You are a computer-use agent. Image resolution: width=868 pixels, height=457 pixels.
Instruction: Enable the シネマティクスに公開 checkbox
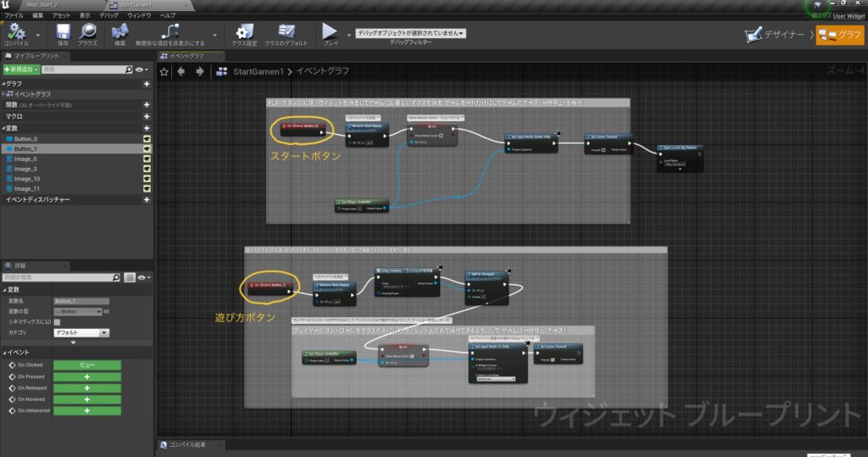[x=57, y=322]
